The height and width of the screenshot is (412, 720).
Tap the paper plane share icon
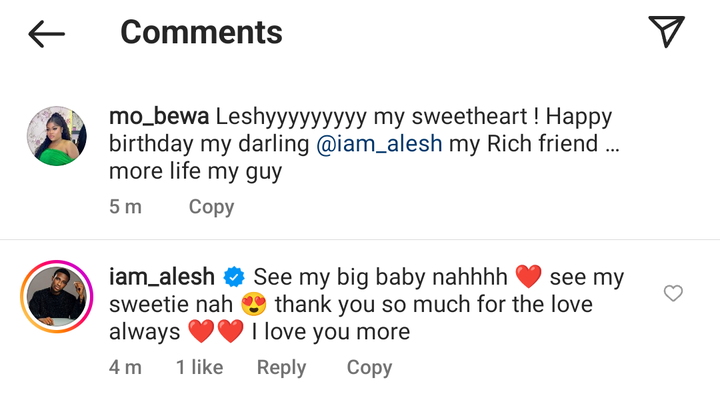[x=665, y=32]
